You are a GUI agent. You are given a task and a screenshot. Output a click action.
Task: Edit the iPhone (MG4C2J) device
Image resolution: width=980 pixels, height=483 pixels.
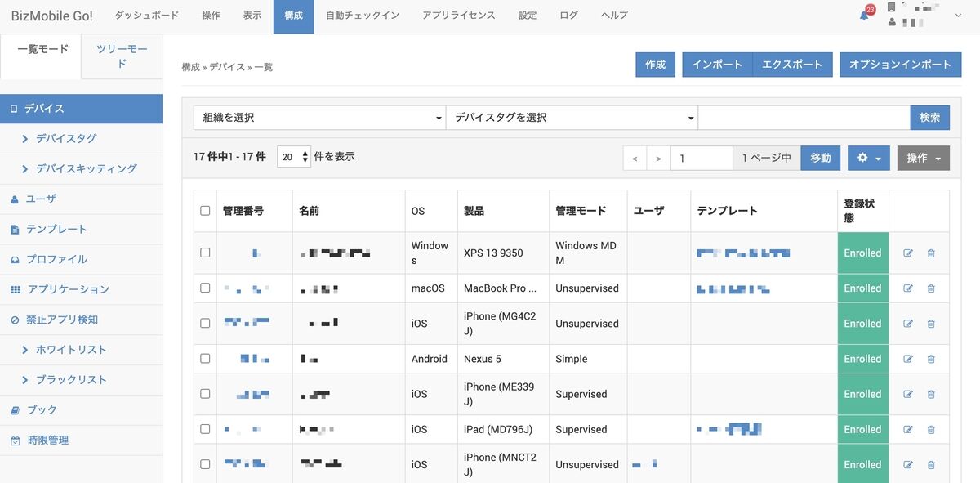(x=908, y=324)
